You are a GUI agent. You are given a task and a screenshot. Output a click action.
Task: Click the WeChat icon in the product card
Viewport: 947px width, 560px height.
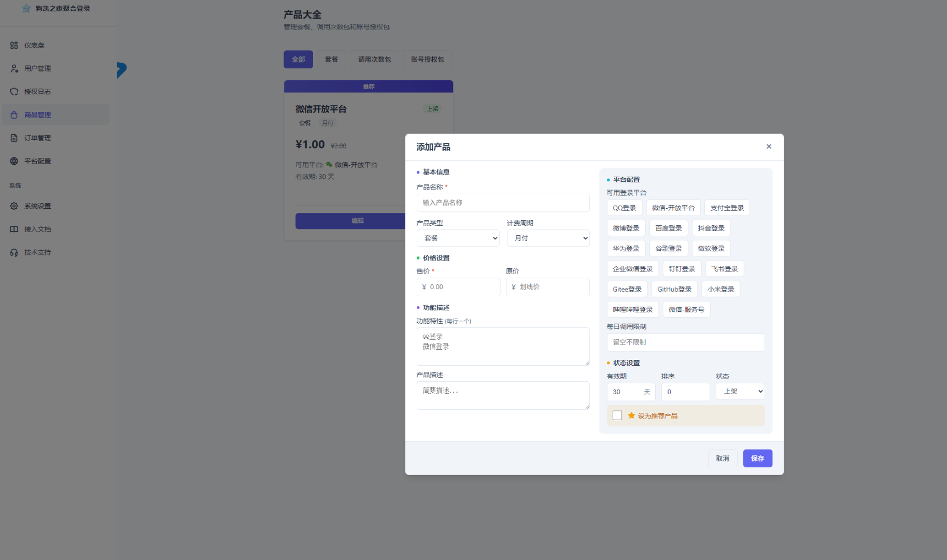329,165
